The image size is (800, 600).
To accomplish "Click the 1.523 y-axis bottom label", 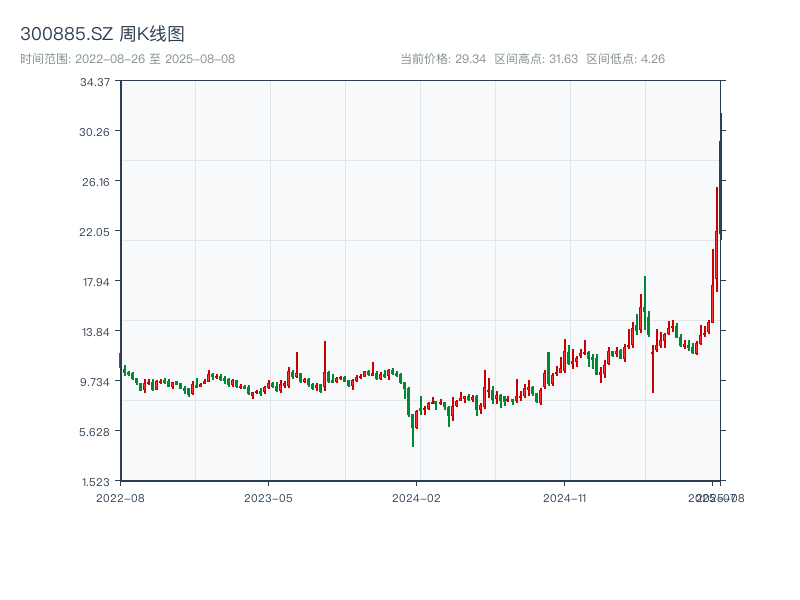I will 96,481.
